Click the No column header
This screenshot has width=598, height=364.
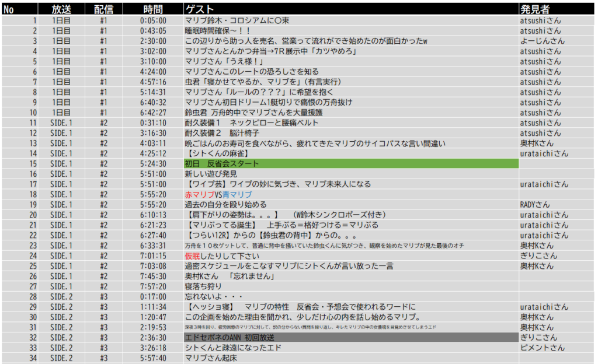pyautogui.click(x=19, y=9)
